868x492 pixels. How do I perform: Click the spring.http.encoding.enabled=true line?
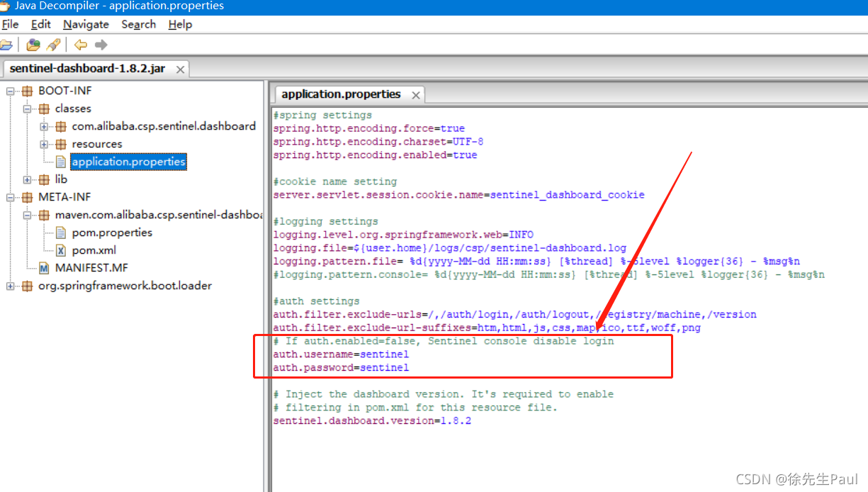click(x=375, y=155)
